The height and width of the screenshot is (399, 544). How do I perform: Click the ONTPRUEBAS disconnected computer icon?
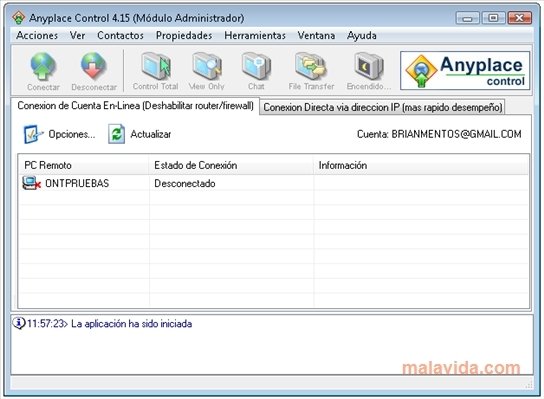click(31, 183)
